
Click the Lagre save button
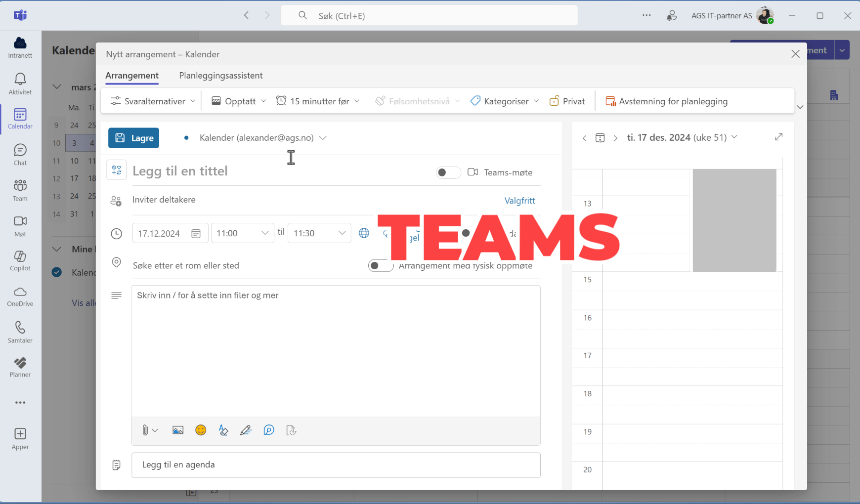coord(134,138)
